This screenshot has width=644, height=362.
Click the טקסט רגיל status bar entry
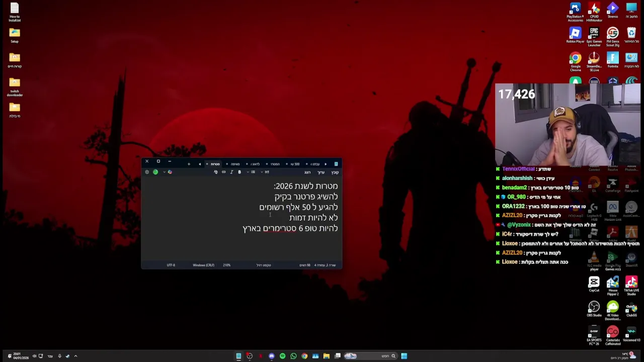point(264,265)
